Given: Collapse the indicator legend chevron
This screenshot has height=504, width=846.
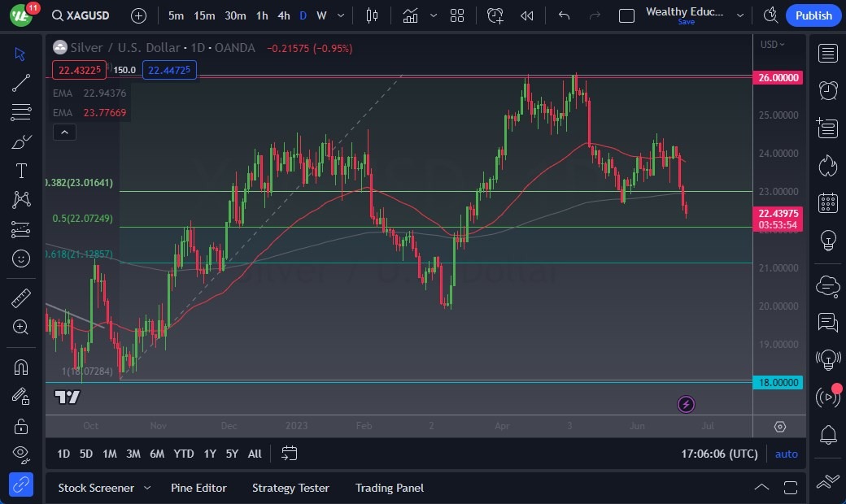Looking at the screenshot, I should coord(64,132).
